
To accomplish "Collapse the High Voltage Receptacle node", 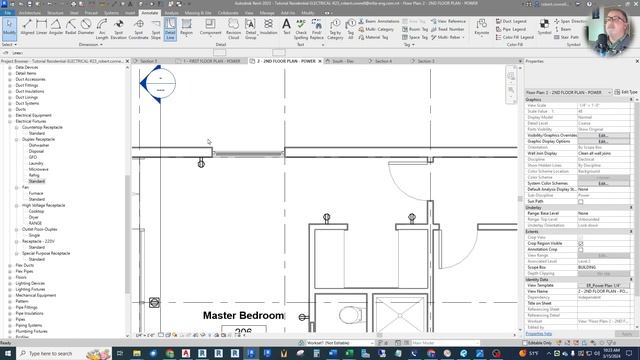I will pos(17,205).
